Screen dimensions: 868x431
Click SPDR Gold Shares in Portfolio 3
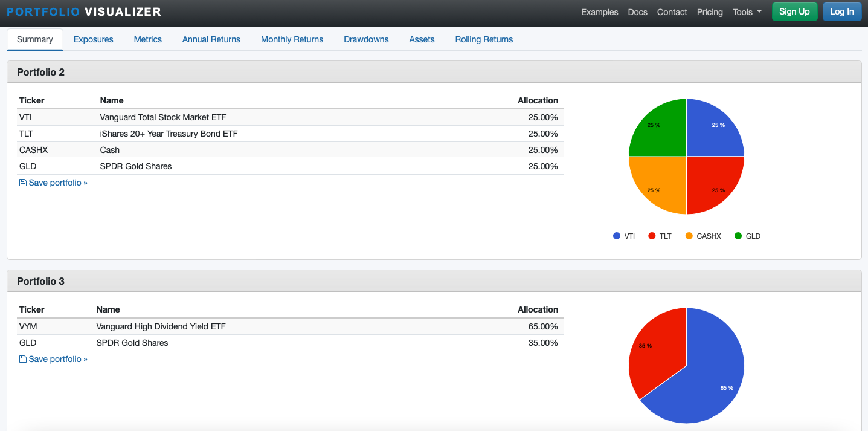tap(132, 343)
